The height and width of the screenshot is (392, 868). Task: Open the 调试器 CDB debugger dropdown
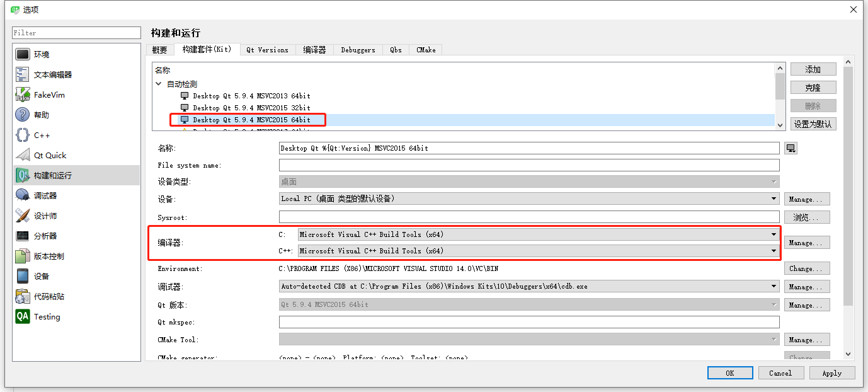[x=774, y=286]
